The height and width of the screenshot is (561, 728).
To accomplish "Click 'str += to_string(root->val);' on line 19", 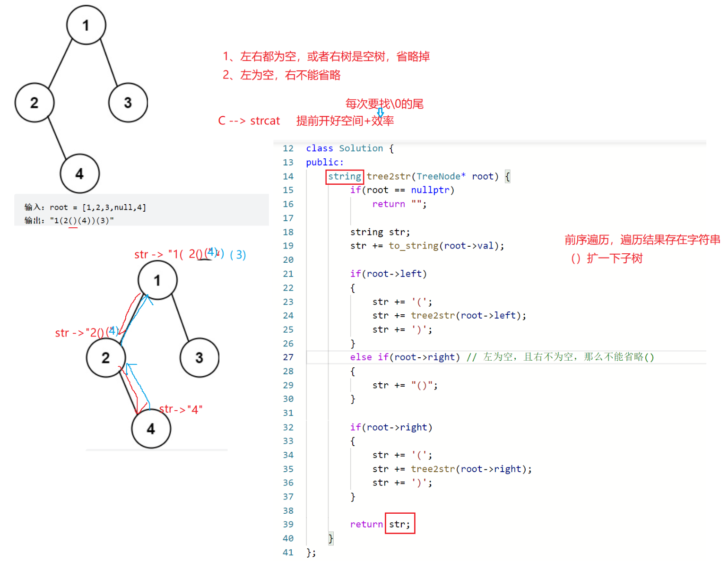I will (427, 246).
